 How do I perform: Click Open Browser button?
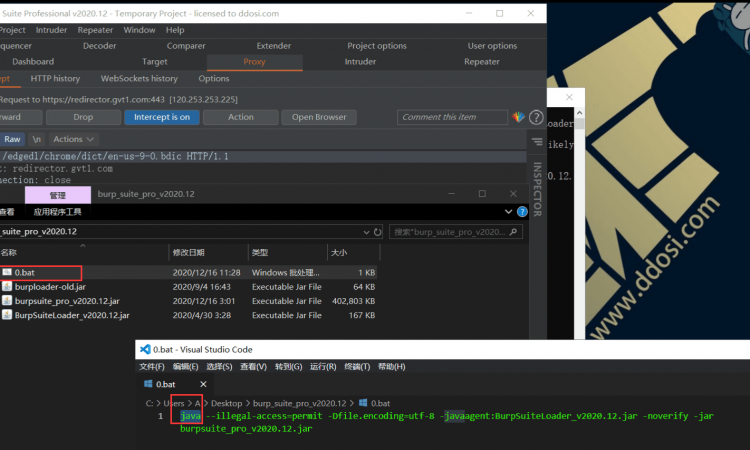click(x=319, y=117)
